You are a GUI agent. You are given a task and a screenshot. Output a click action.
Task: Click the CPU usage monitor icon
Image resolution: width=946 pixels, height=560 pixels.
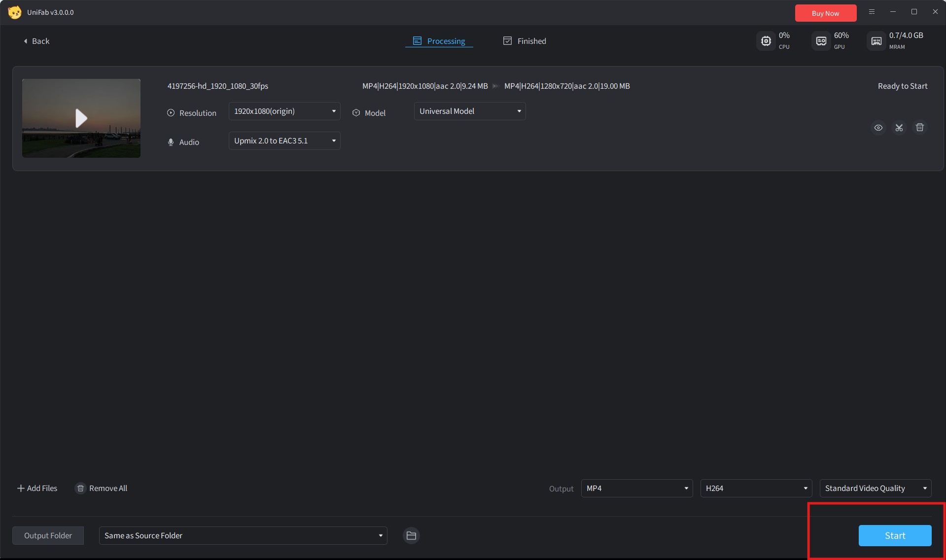[x=766, y=41]
